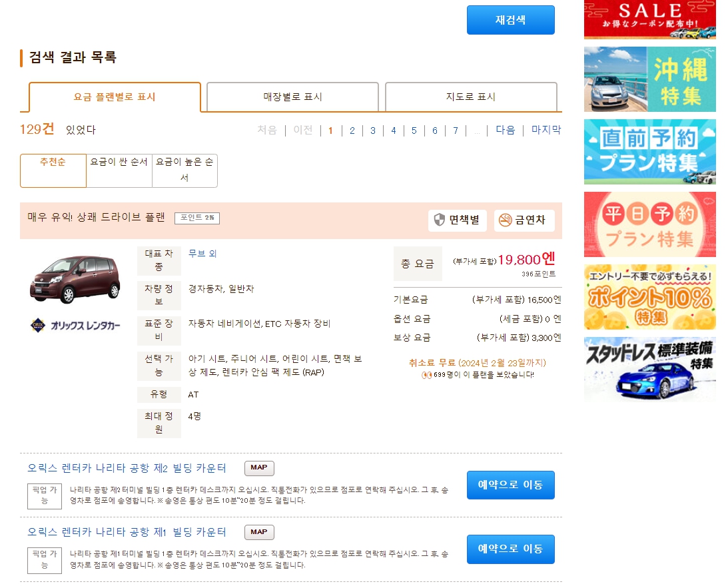The image size is (728, 586).
Task: Go to results page 4
Action: tap(393, 131)
